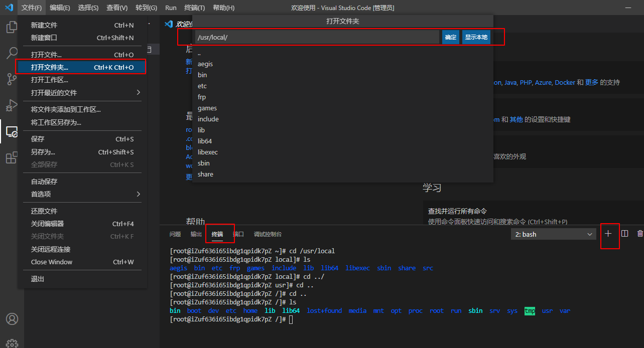Open the 查看(V) menu
Screen dimensions: 644x348
click(117, 8)
